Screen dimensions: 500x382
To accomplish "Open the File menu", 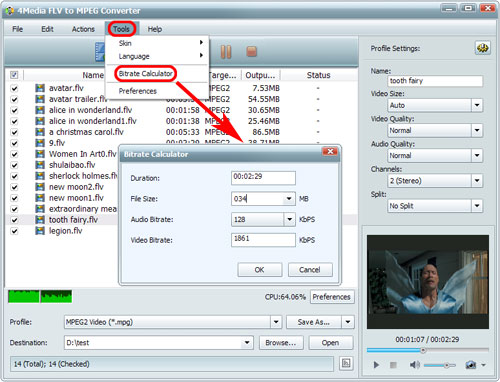I will coord(17,29).
